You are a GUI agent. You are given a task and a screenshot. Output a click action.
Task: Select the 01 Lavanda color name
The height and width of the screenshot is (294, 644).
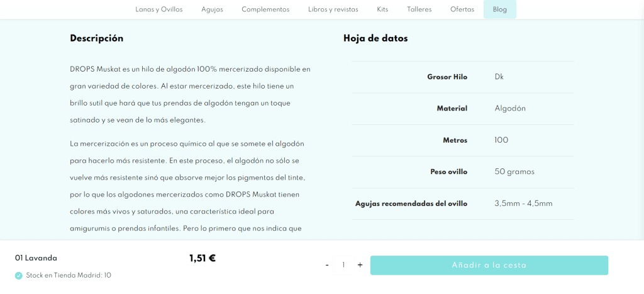pos(36,258)
